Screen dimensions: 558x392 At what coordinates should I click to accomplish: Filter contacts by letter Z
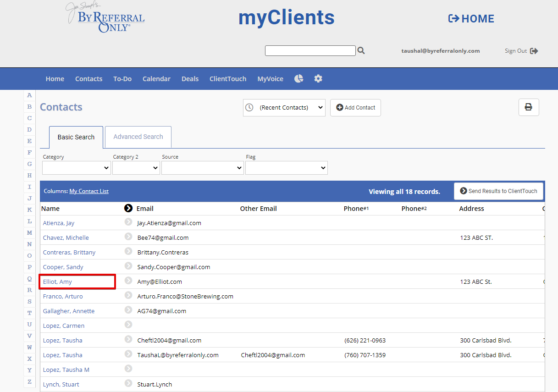pos(29,382)
